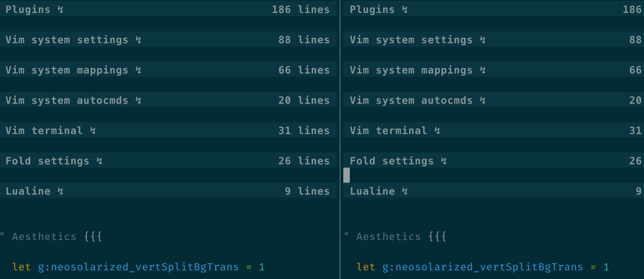Click the fold icon beside Fold settings, left pane

tap(99, 161)
